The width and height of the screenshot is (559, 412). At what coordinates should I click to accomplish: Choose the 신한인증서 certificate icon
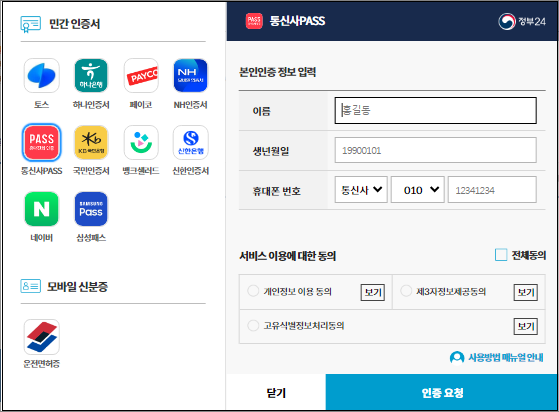[190, 142]
